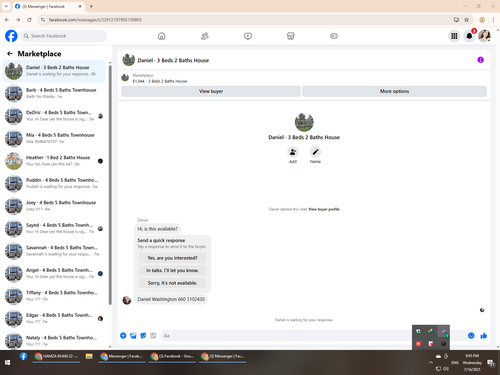Attach a photo using the image icon
Screen dimensions: 500x375
133,336
